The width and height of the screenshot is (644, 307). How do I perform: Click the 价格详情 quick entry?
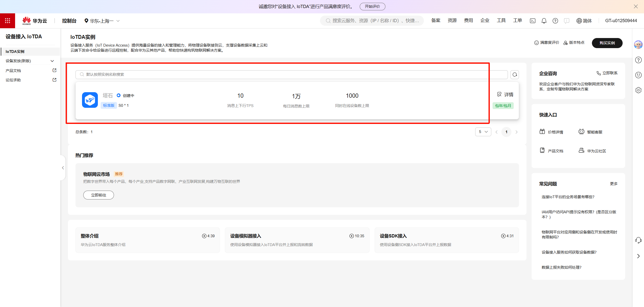pyautogui.click(x=551, y=132)
